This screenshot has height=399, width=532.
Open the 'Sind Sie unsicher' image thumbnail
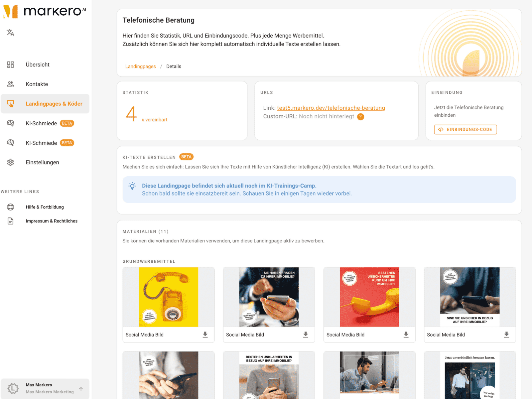(470, 297)
